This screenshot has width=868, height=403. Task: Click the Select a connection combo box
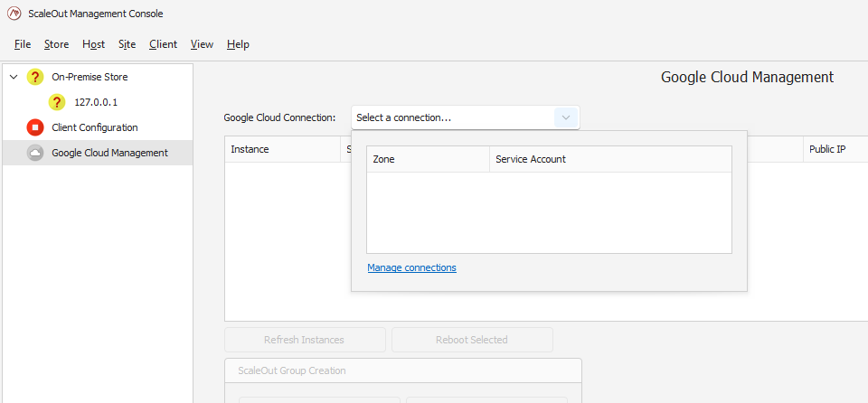466,117
